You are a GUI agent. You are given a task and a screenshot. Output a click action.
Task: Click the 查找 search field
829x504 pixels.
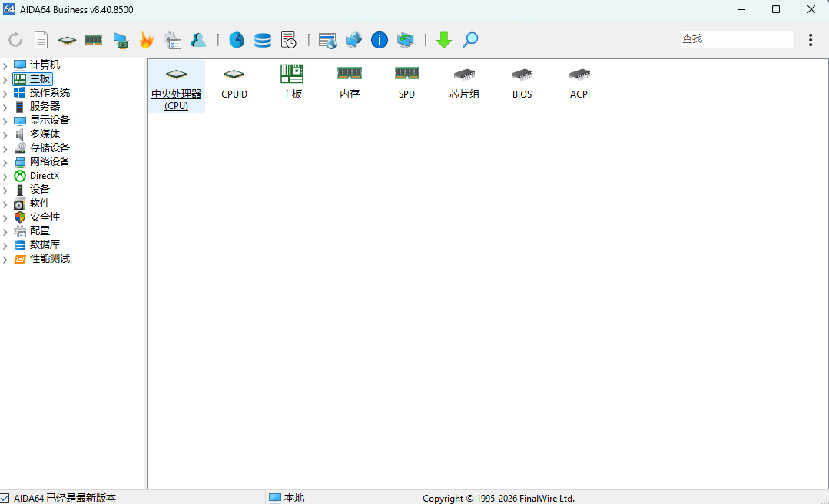click(x=737, y=39)
